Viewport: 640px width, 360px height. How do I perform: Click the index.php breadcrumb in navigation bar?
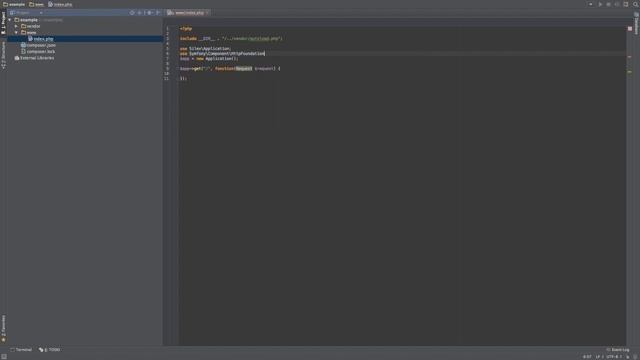tap(60, 4)
